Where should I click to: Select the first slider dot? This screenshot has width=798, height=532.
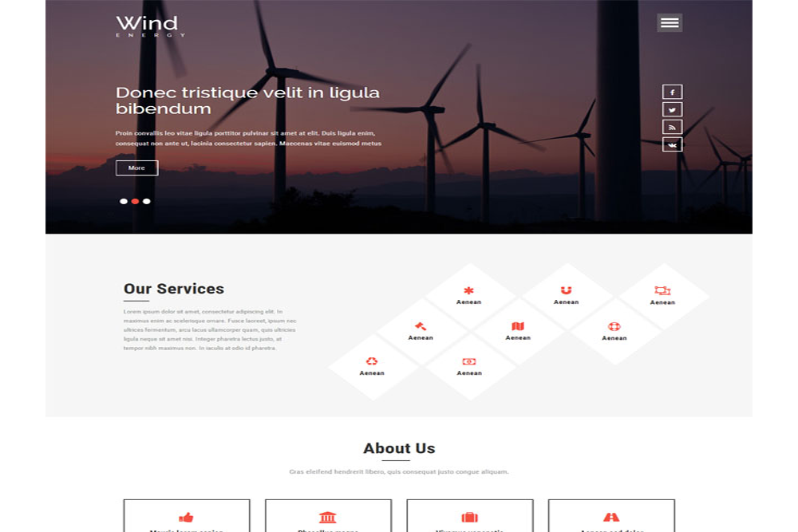point(124,202)
